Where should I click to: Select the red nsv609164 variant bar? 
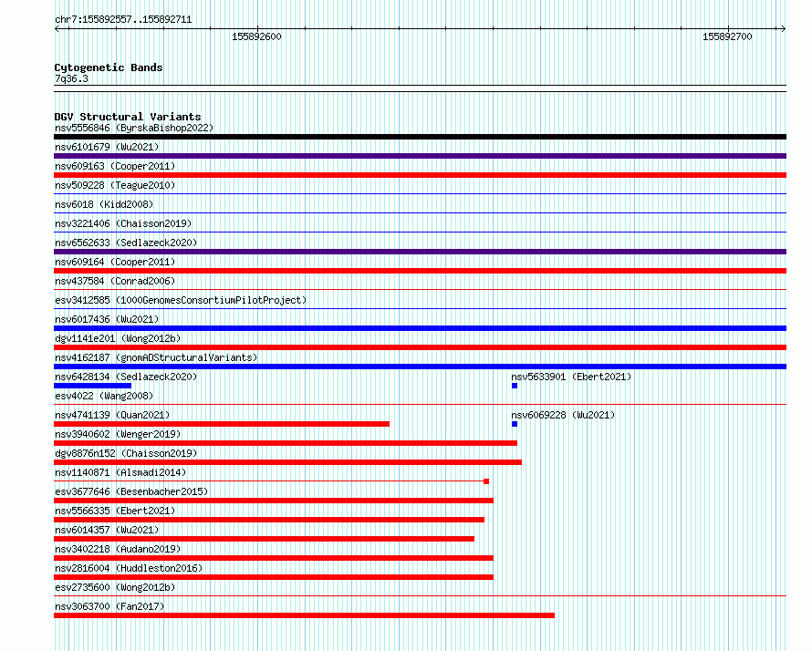click(420, 271)
